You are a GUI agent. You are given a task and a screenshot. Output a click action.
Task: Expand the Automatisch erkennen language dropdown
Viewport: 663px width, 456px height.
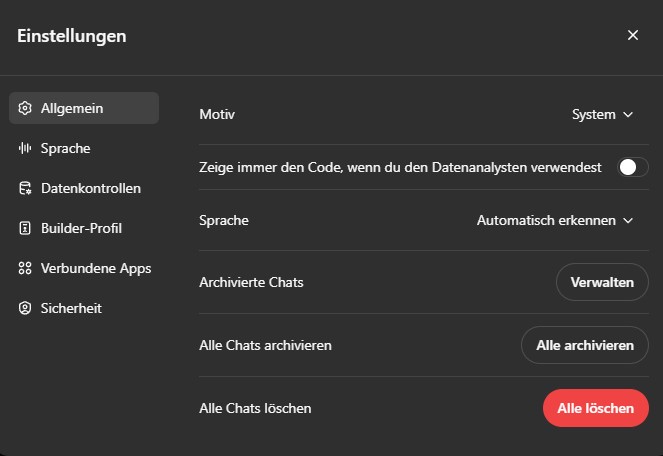[x=555, y=220]
